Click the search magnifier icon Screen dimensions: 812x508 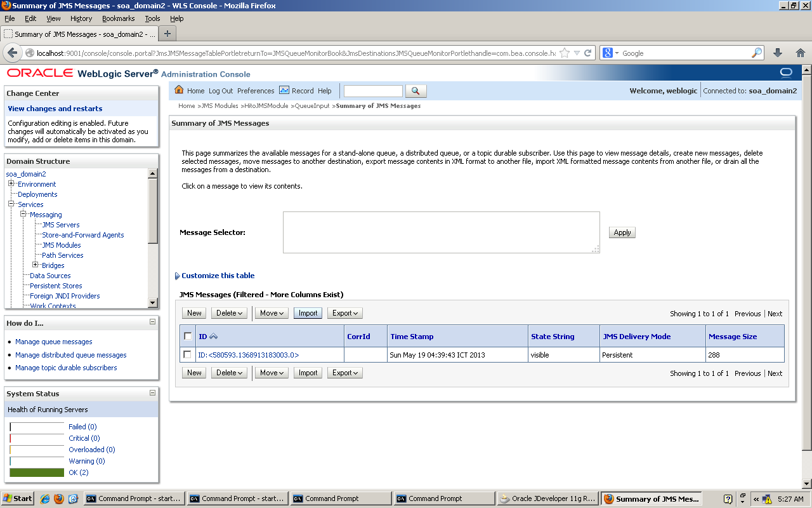(416, 91)
